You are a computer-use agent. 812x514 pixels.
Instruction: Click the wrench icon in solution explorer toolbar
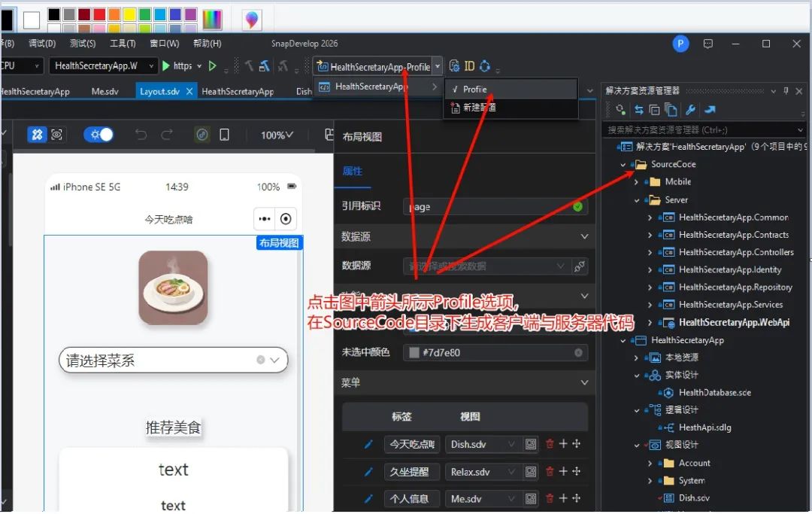[x=691, y=109]
